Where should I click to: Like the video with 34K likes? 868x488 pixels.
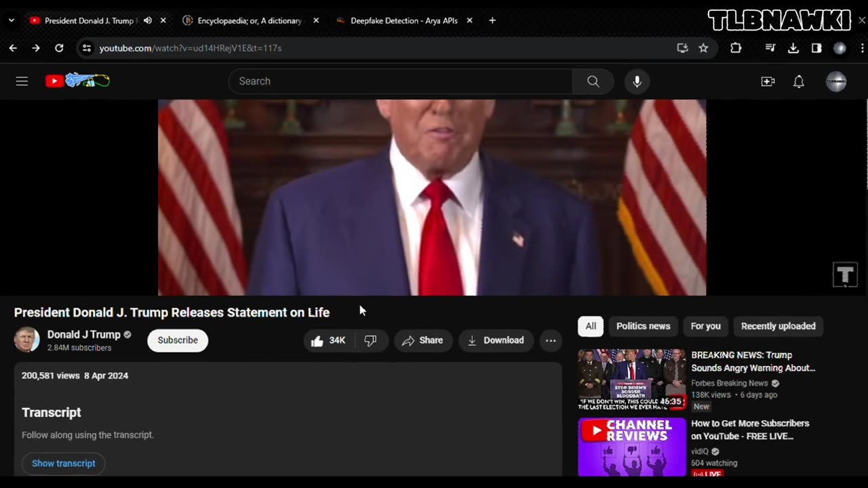coord(328,340)
